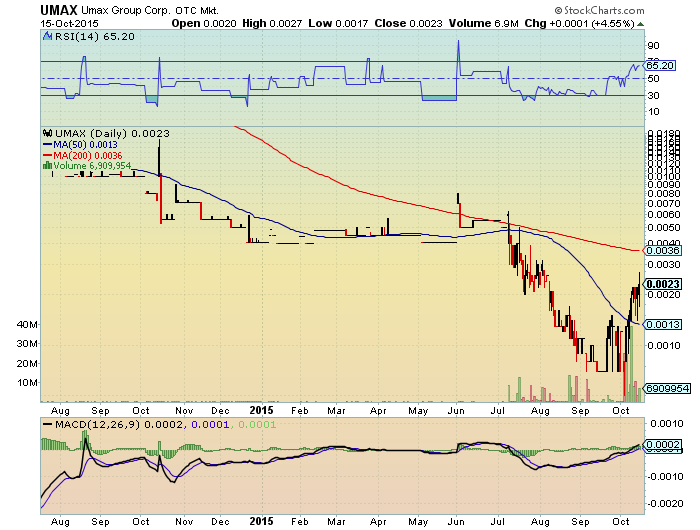Click the 65.20 RSI value tag
The image size is (700, 530).
click(x=659, y=66)
